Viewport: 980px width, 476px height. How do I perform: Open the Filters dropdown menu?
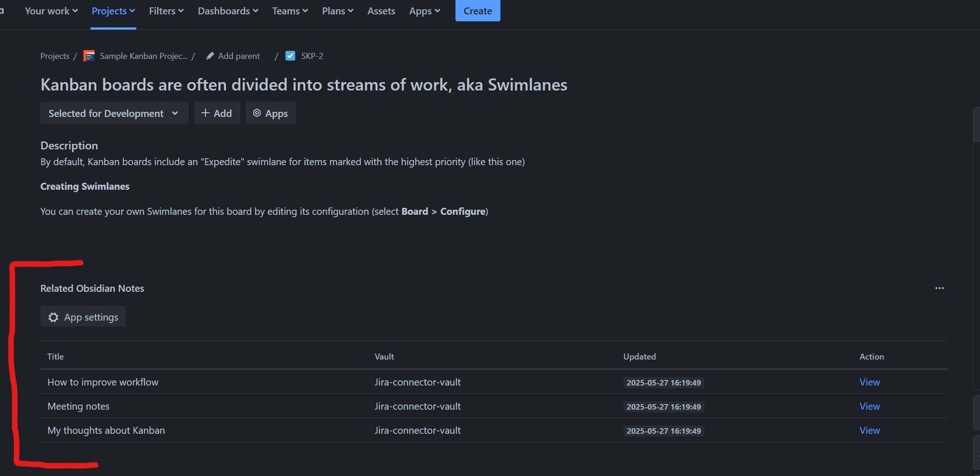166,11
